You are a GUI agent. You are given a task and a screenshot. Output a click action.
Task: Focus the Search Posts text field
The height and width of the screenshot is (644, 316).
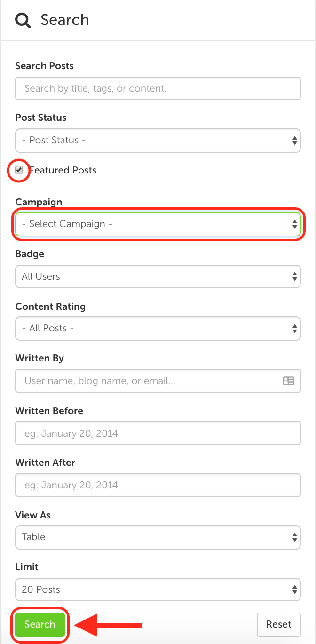(158, 88)
